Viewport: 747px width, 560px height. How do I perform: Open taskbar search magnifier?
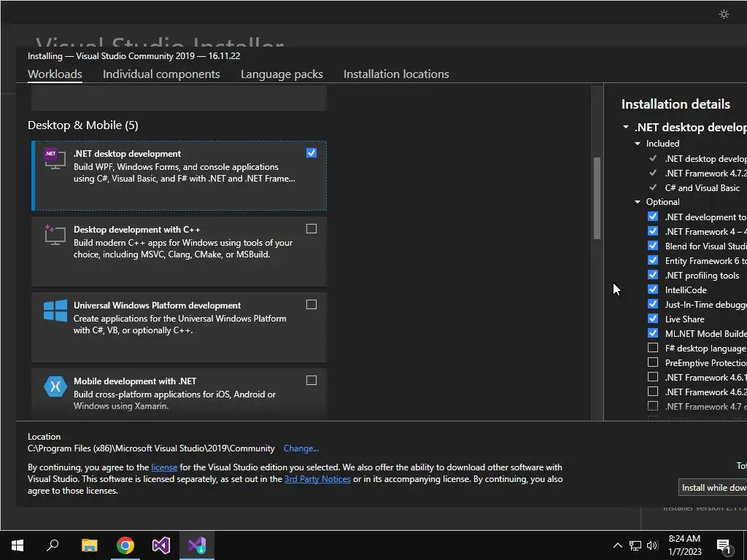53,545
